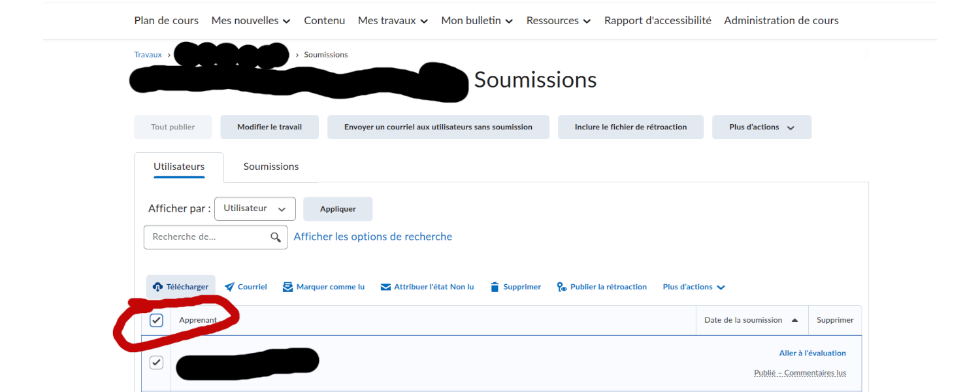
Task: Sort by Date de la soumission arrow
Action: coord(794,320)
